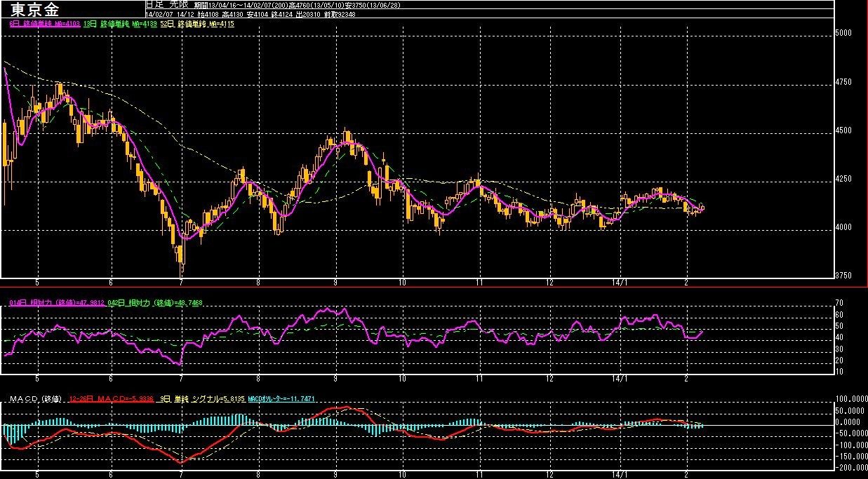Click the 9日 単純 シグナル legend
This screenshot has height=479, width=868.
[201, 399]
